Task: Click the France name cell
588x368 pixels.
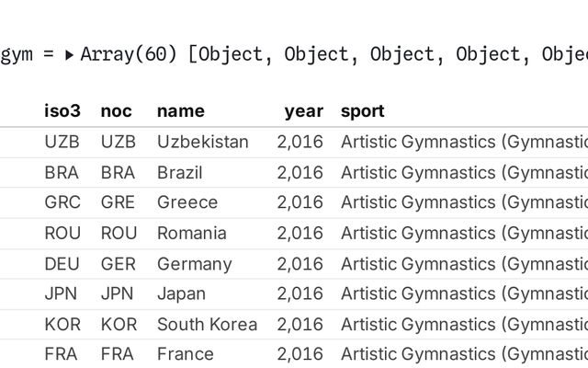Action: click(x=185, y=354)
